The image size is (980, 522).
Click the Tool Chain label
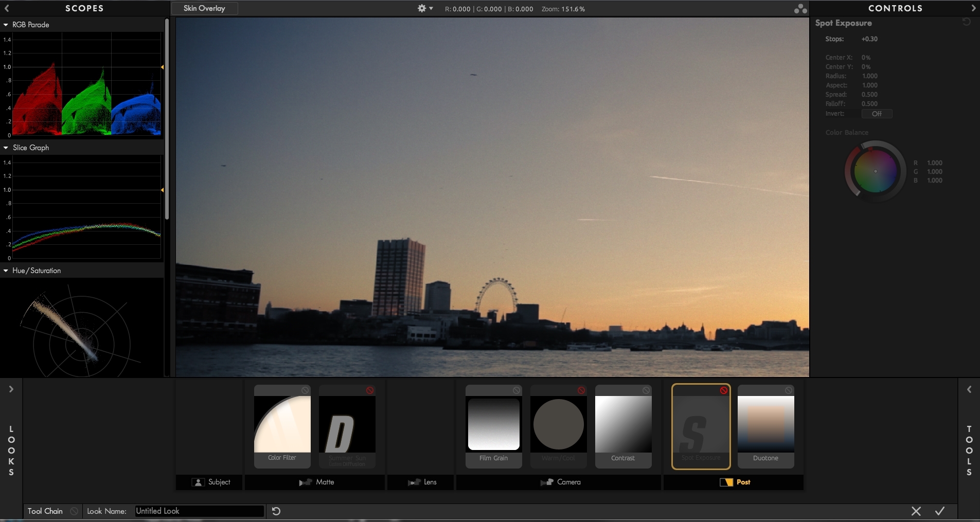tap(45, 511)
